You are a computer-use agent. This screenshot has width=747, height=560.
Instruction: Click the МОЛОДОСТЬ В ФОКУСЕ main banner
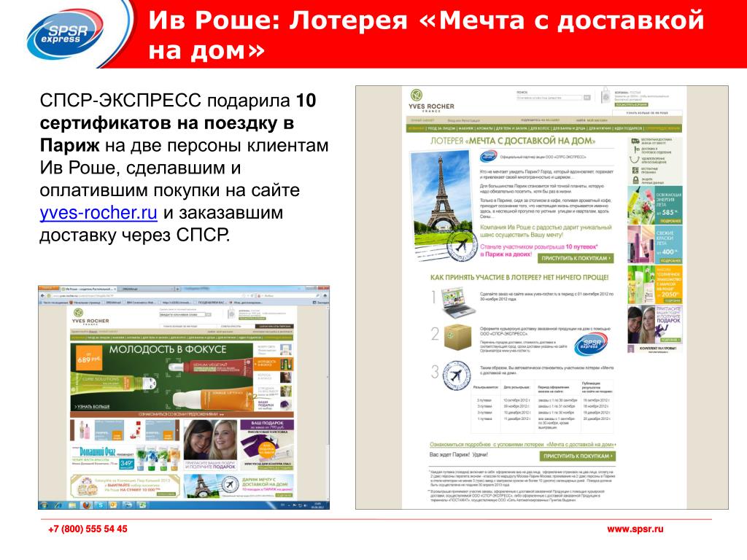click(x=162, y=376)
